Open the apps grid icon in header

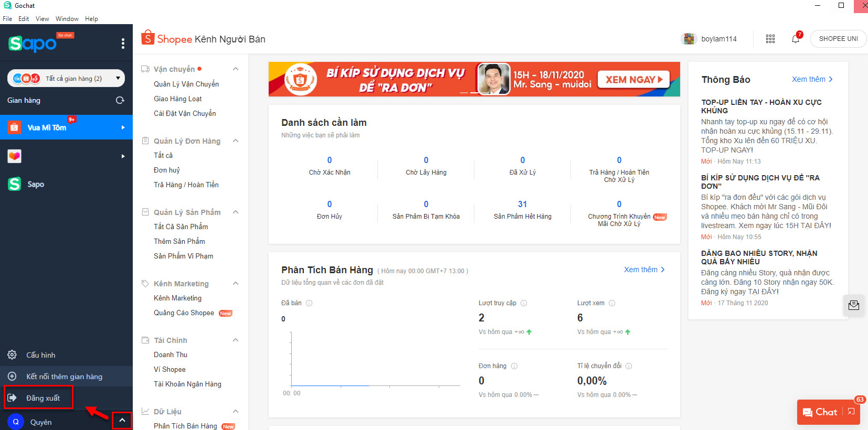tap(770, 39)
